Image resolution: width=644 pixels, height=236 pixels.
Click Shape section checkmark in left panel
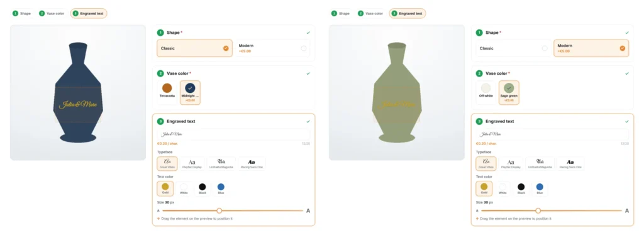point(308,33)
